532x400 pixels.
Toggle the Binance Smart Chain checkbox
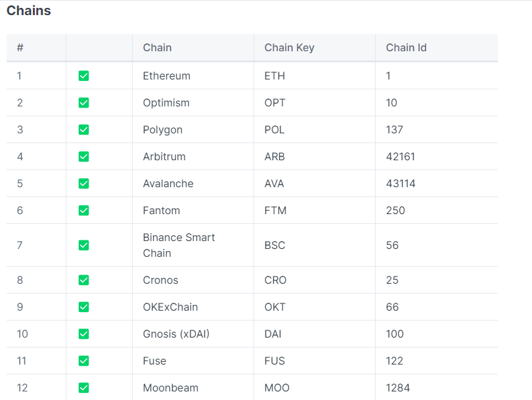coord(83,246)
